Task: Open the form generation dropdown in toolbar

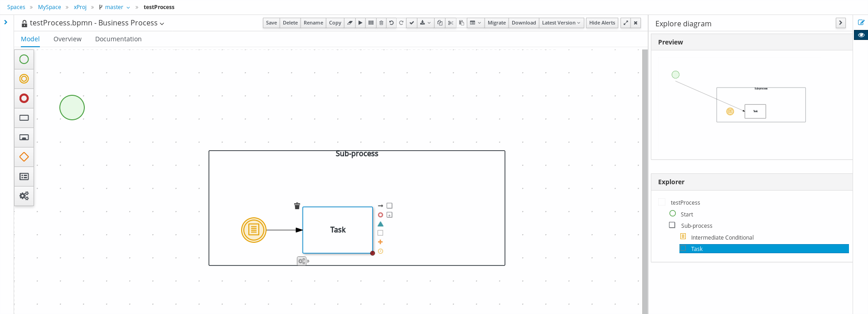Action: 475,23
